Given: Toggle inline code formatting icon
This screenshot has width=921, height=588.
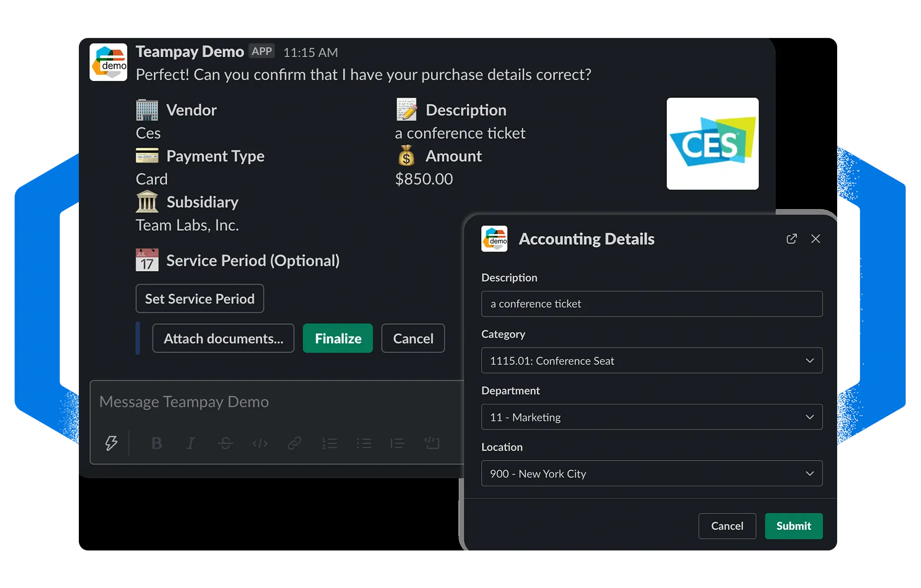Looking at the screenshot, I should tap(260, 443).
